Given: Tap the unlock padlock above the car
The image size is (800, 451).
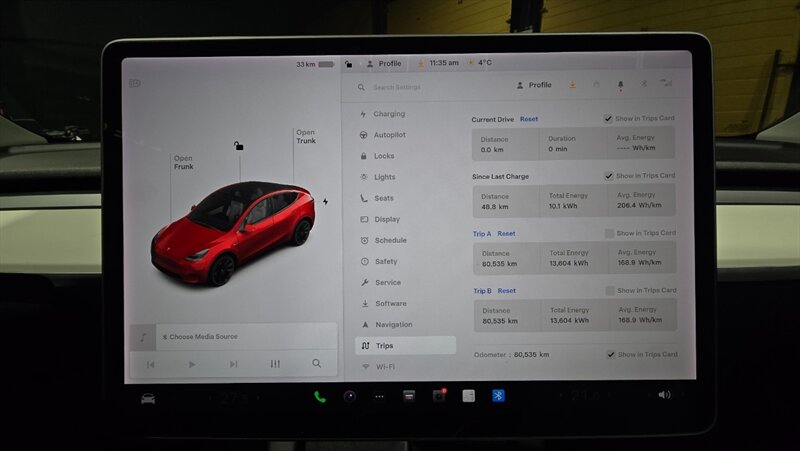Looking at the screenshot, I should pyautogui.click(x=238, y=146).
